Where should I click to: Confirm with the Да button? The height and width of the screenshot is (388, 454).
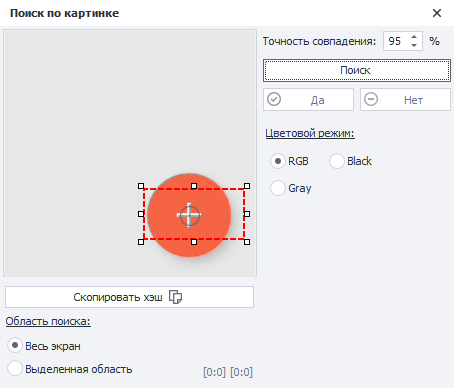[x=308, y=100]
